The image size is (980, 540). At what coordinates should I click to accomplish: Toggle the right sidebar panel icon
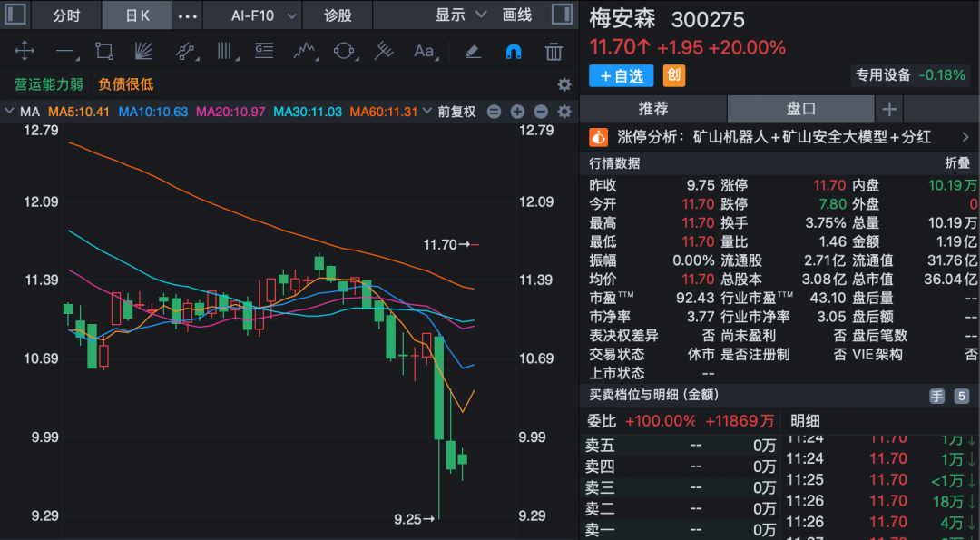click(562, 15)
